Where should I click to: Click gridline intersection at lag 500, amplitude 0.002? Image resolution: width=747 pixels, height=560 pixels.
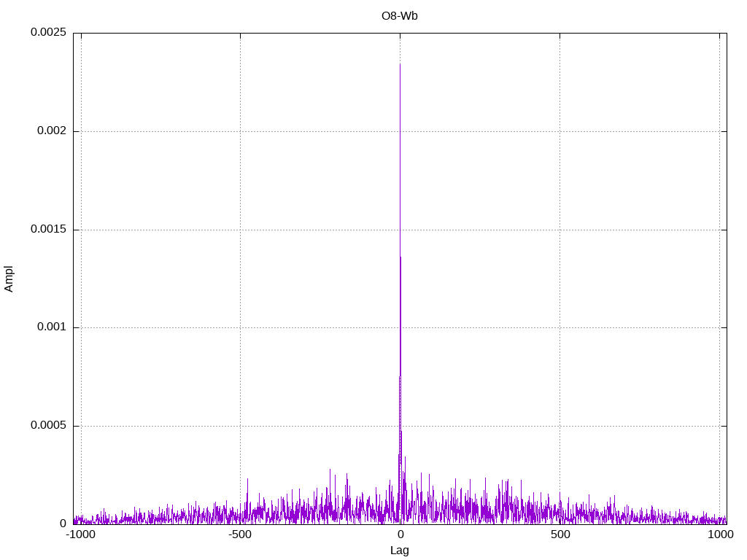(560, 131)
